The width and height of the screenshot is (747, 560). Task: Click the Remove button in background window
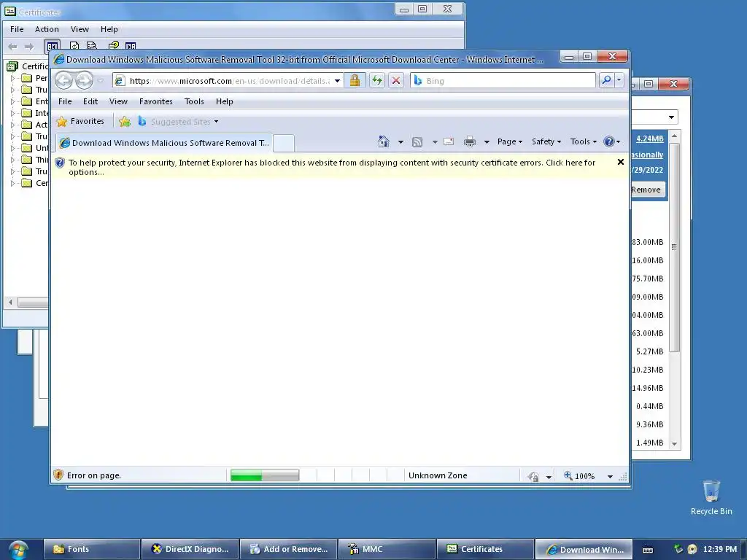646,190
